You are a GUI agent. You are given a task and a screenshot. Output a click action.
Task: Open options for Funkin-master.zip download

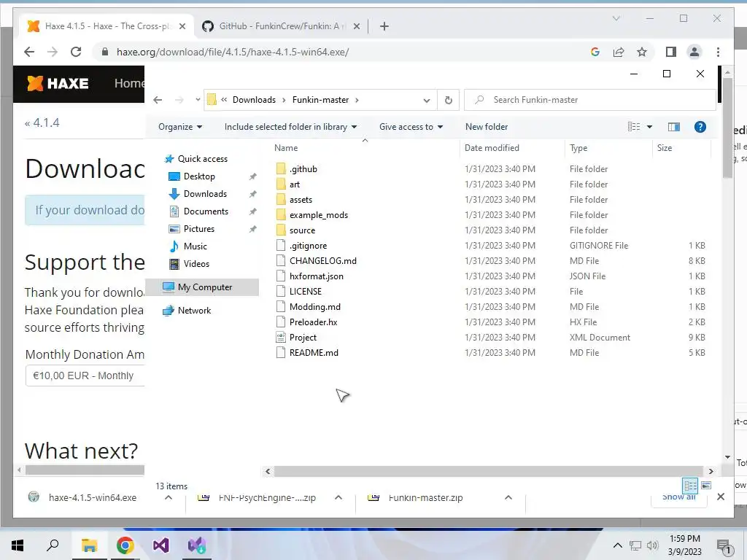tap(508, 497)
